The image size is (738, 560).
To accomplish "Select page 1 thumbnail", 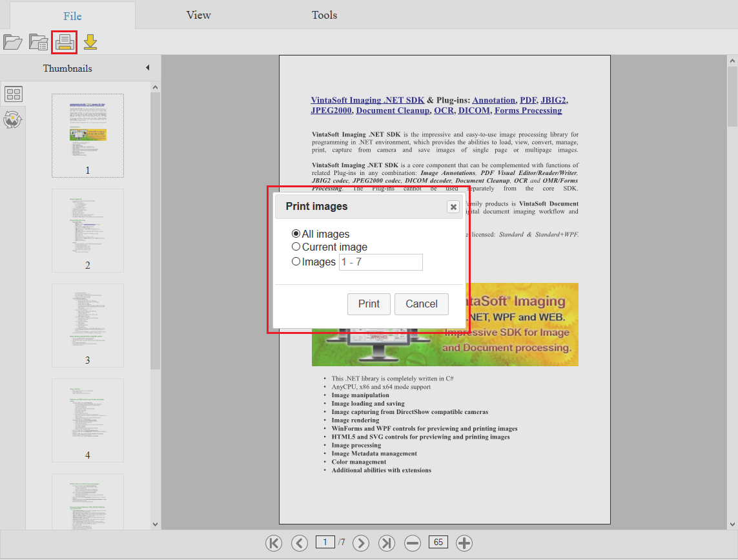I will click(x=88, y=135).
